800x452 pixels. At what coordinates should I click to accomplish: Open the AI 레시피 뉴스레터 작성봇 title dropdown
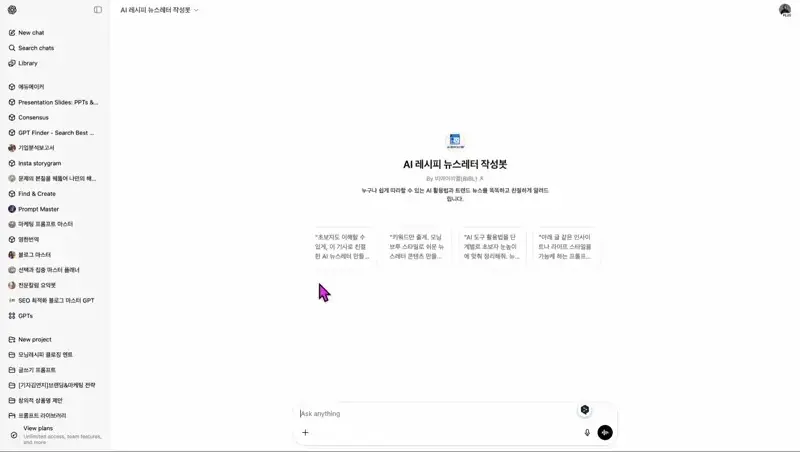[x=159, y=10]
